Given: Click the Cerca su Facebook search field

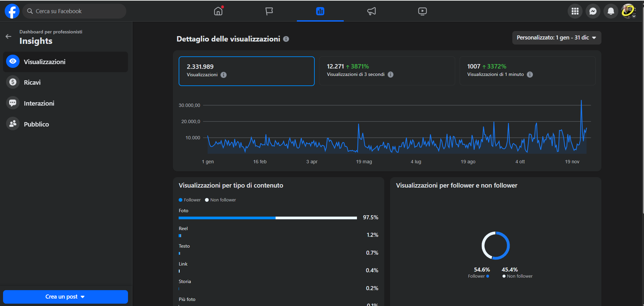Looking at the screenshot, I should pos(74,11).
